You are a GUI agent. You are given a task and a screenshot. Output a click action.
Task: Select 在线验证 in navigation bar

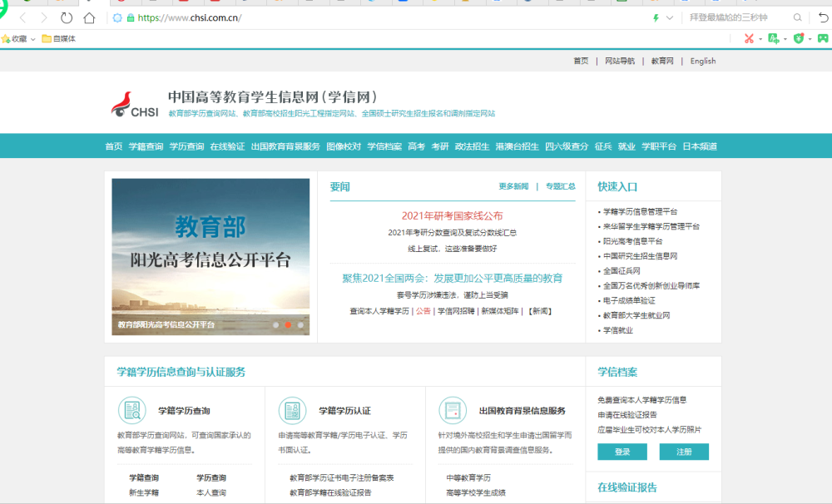pyautogui.click(x=228, y=146)
